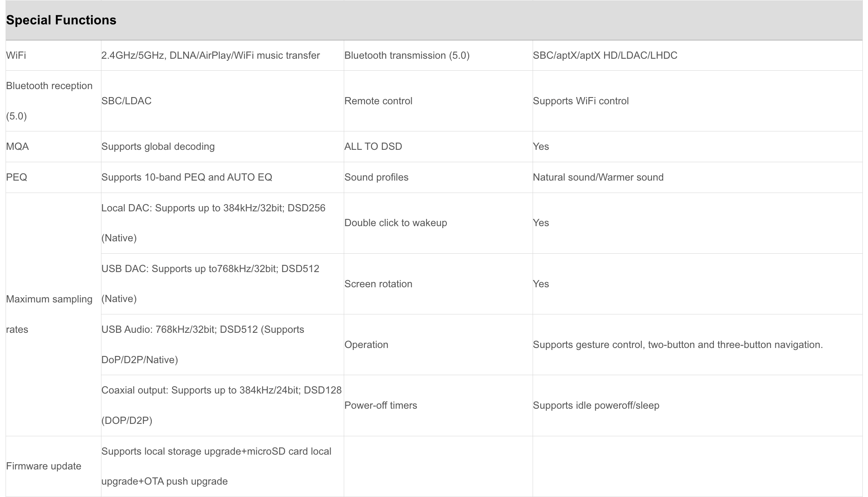
Task: Select the Supports WiFi control text
Action: (x=581, y=101)
